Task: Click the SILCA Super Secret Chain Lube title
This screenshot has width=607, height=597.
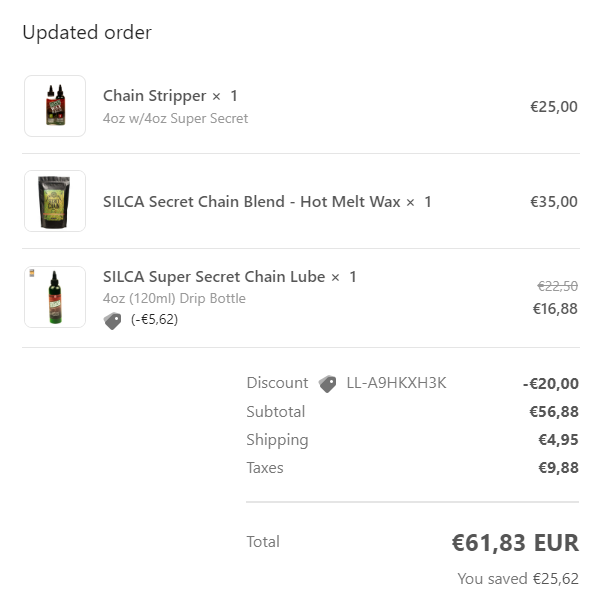Action: point(215,277)
